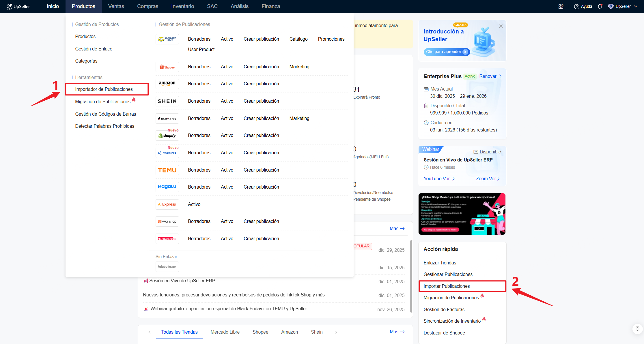The width and height of the screenshot is (644, 344).
Task: Open the Amazon channel via its logo
Action: pos(167,84)
